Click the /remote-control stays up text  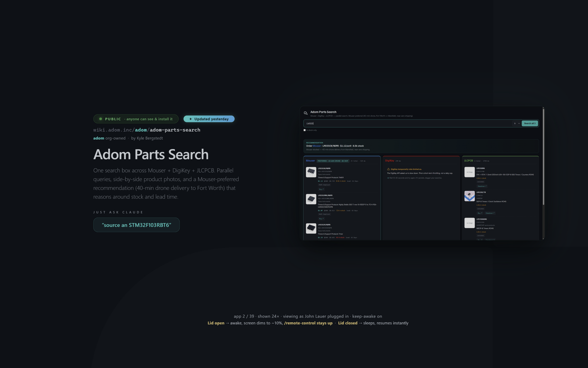(x=308, y=323)
